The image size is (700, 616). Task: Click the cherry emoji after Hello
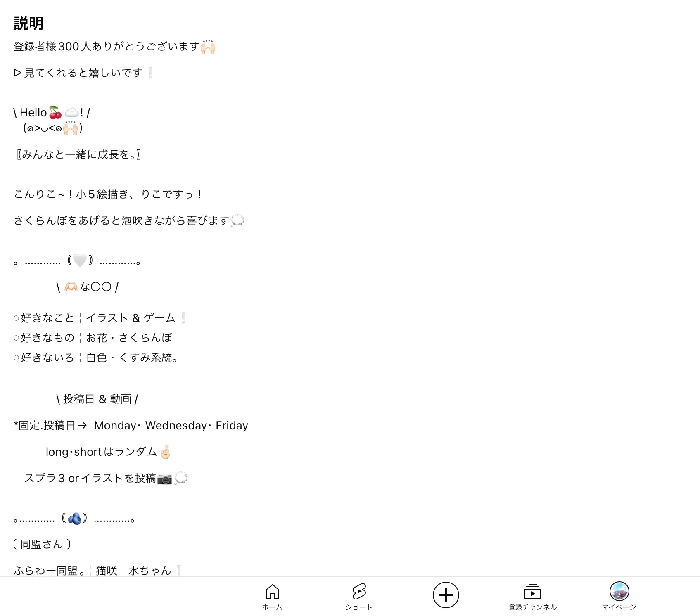pos(55,113)
